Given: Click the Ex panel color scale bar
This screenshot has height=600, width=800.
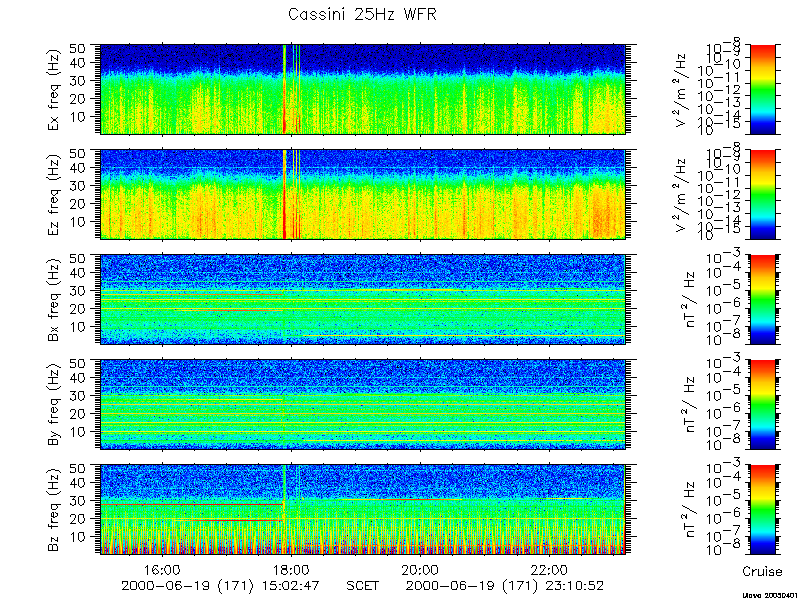Looking at the screenshot, I should tap(762, 89).
